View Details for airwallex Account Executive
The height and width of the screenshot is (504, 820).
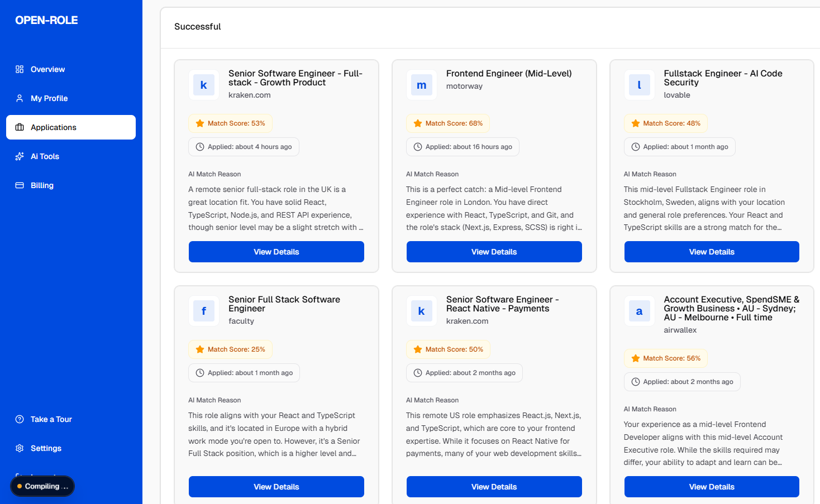pyautogui.click(x=712, y=487)
